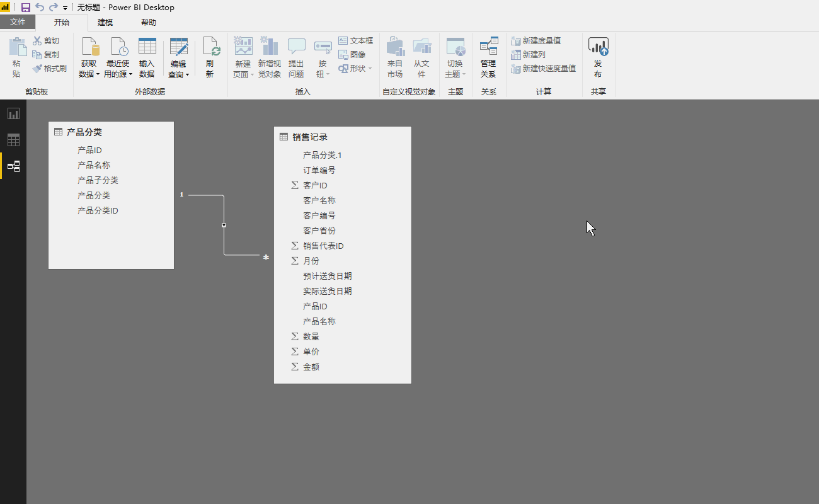Select the 格式刷 format painter
819x504 pixels.
point(50,69)
